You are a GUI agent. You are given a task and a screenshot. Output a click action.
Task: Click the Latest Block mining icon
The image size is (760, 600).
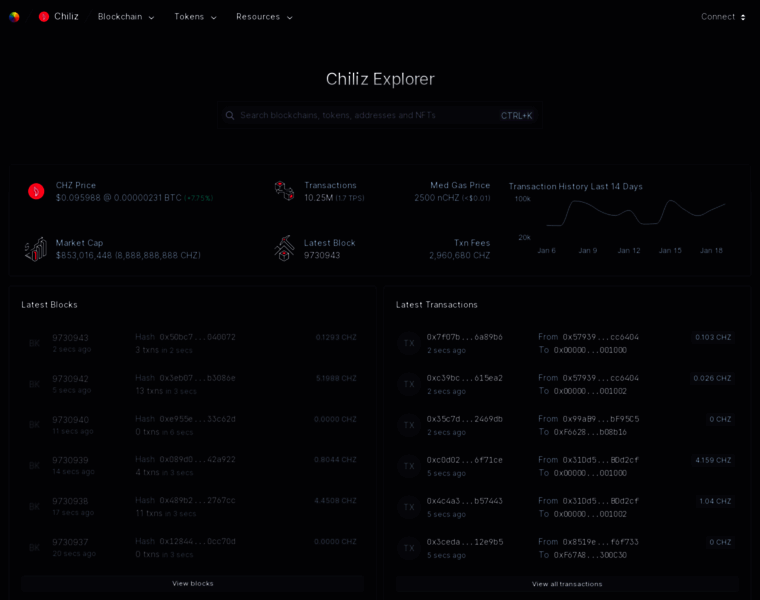pyautogui.click(x=285, y=248)
